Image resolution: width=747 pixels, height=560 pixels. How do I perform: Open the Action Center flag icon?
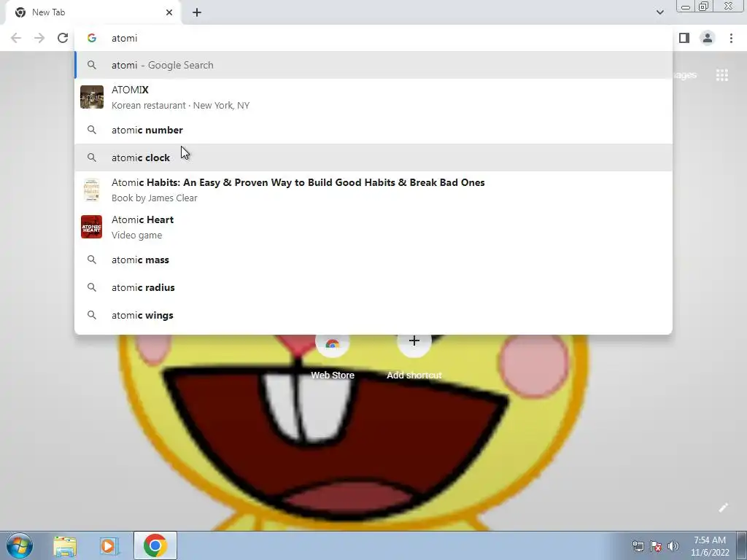(x=656, y=546)
